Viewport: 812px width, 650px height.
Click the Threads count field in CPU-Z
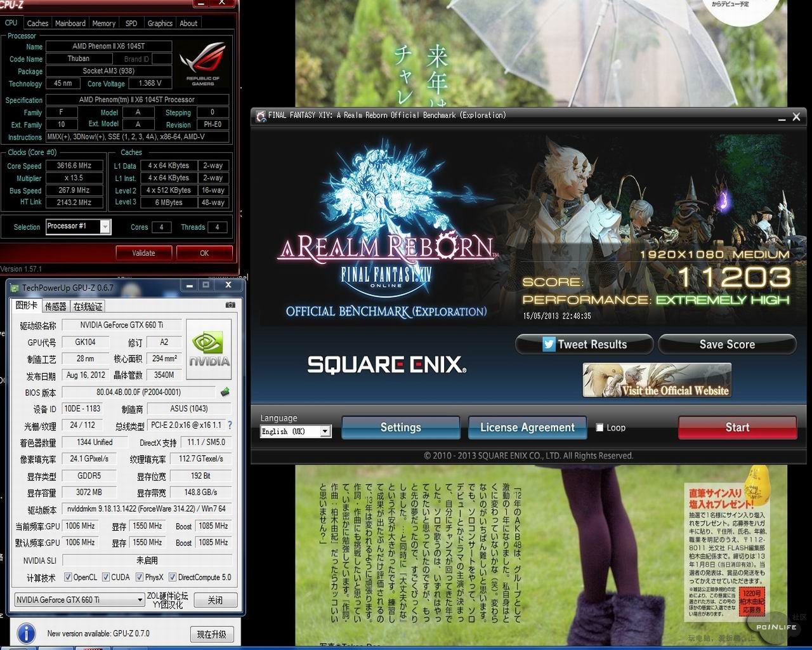click(x=217, y=227)
